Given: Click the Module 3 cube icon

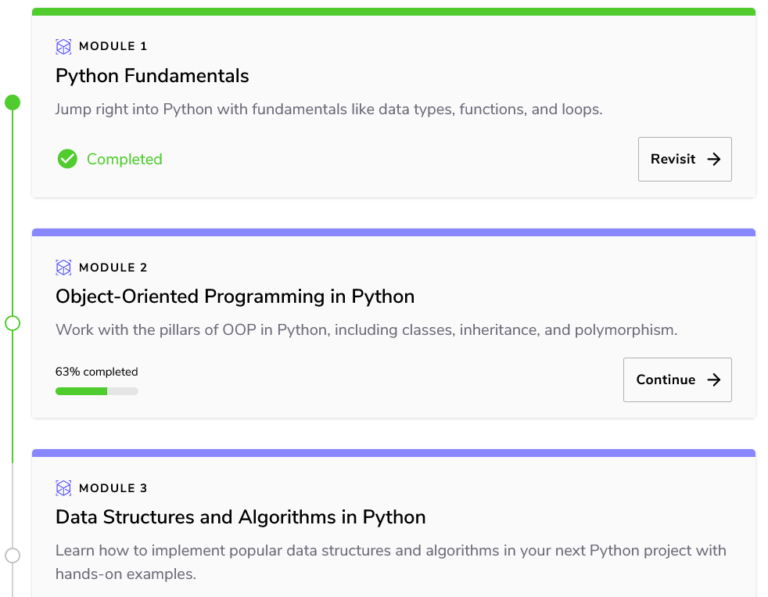Looking at the screenshot, I should (x=64, y=488).
